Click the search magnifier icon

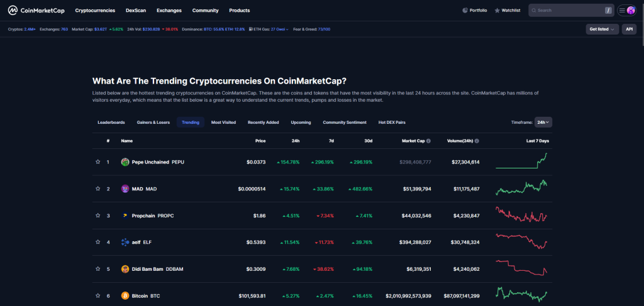tap(533, 10)
